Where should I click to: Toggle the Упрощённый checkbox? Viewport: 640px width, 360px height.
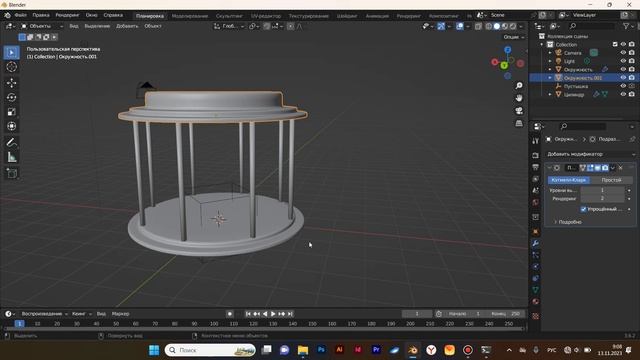(583, 209)
